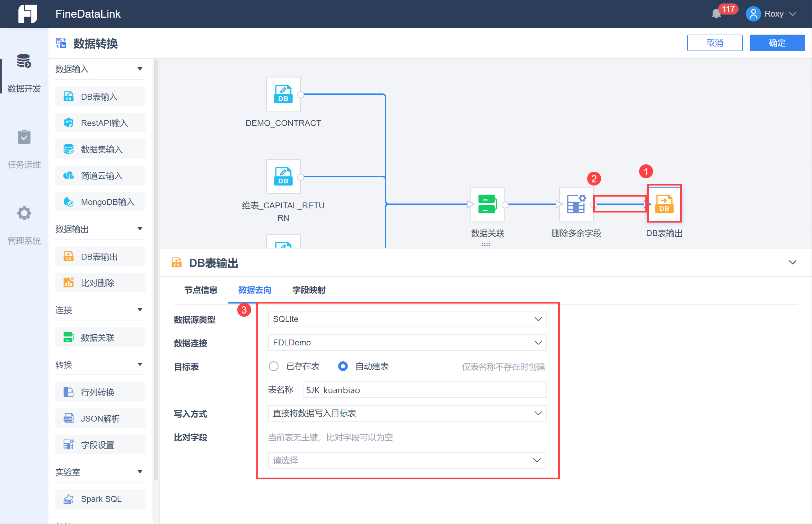The height and width of the screenshot is (524, 812).
Task: Select the DB表输出 node on the canvas
Action: pyautogui.click(x=664, y=204)
